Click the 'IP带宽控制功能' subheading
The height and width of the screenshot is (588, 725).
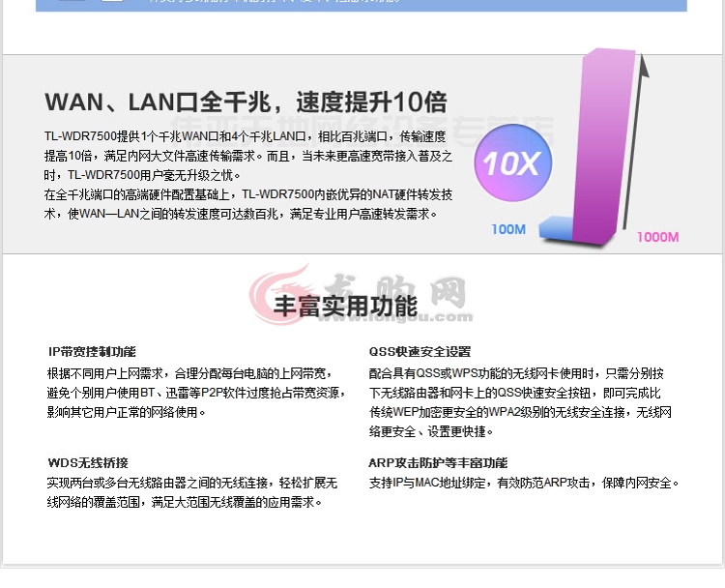92,352
